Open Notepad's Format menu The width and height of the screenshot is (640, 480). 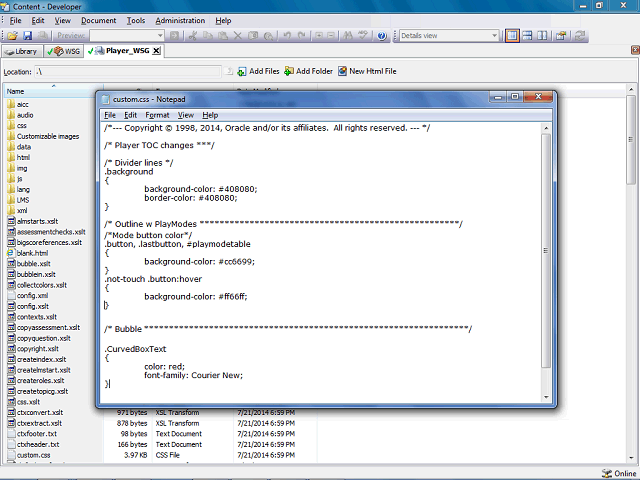click(157, 115)
